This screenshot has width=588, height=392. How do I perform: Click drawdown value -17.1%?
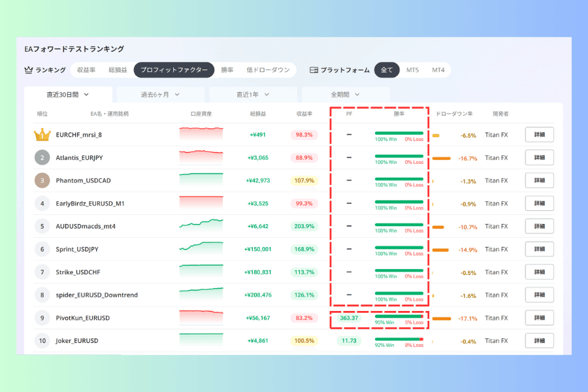[x=468, y=318]
